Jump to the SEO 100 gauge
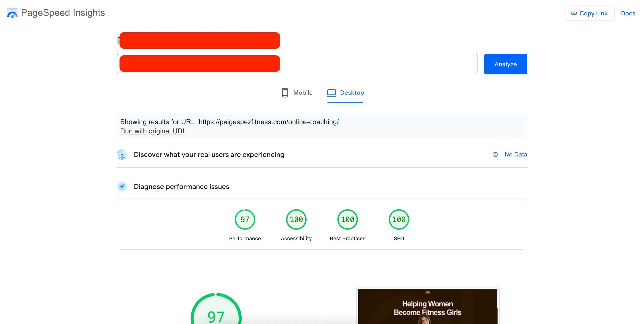Viewport: 644px width, 324px height. point(399,219)
